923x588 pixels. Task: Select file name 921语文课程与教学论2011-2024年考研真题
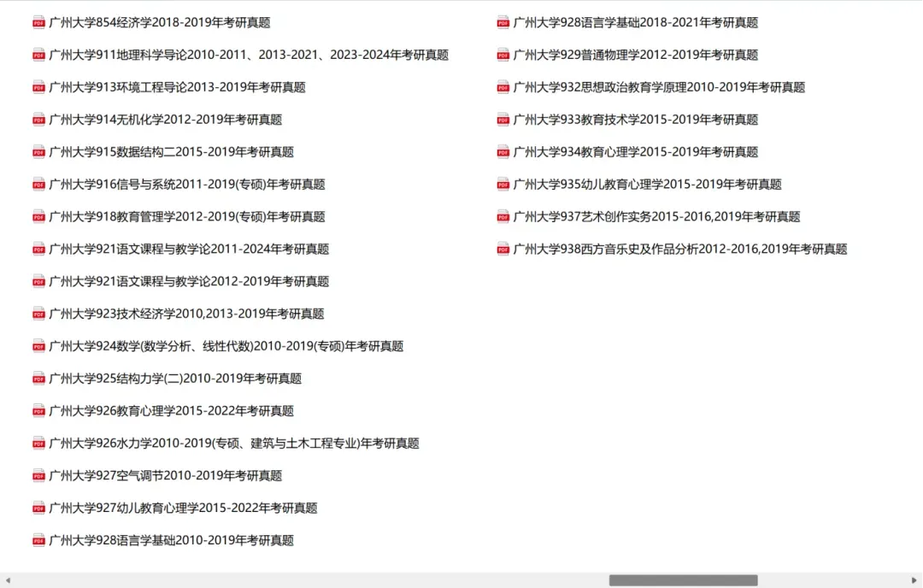click(x=189, y=249)
